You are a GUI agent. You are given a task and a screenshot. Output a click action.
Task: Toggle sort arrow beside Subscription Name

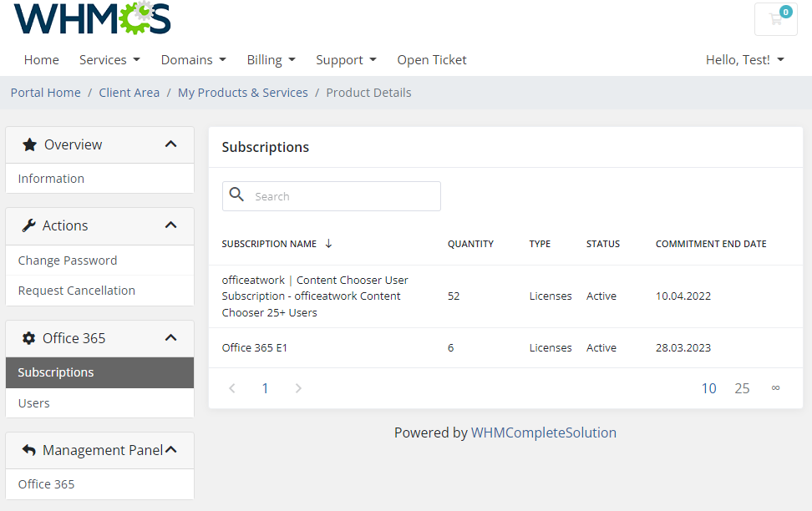click(328, 244)
